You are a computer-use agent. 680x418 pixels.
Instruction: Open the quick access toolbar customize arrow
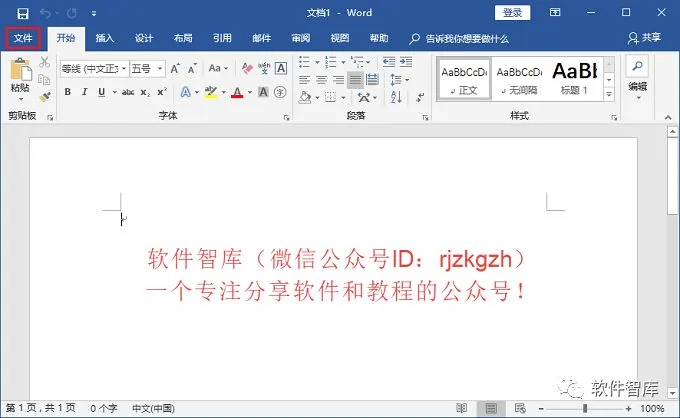click(94, 14)
